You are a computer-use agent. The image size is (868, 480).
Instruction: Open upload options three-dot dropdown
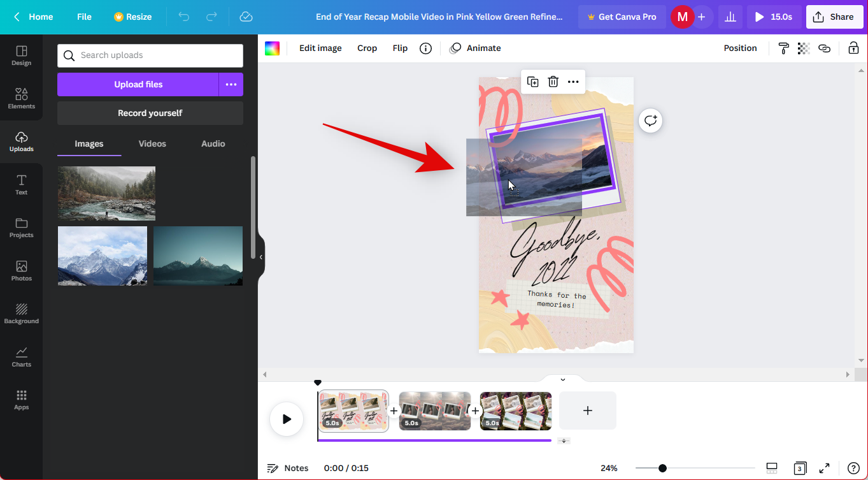click(x=231, y=84)
